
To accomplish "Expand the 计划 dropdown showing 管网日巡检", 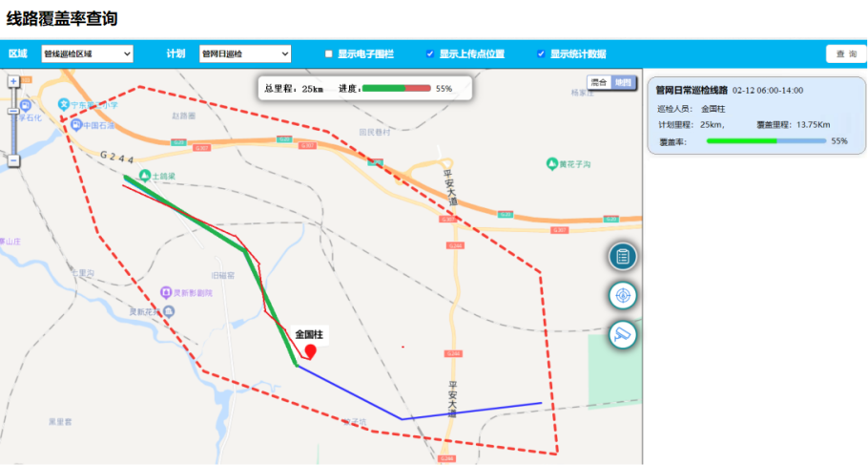I will (244, 54).
